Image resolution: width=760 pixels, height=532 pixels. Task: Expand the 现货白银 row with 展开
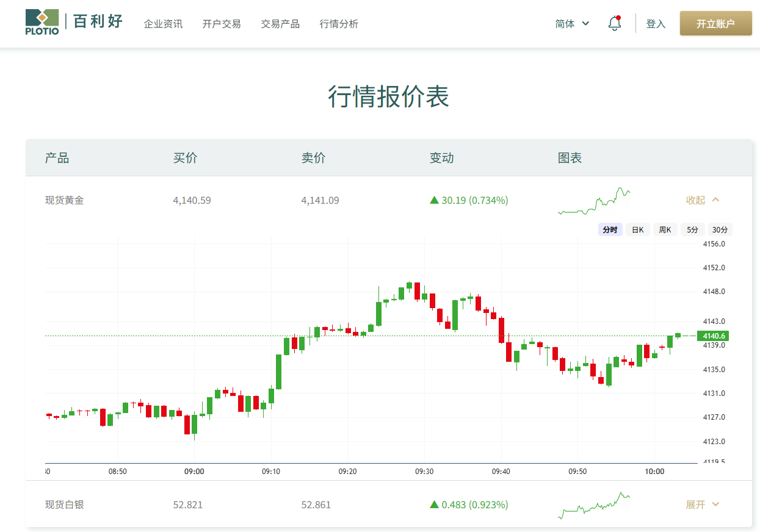pyautogui.click(x=703, y=505)
